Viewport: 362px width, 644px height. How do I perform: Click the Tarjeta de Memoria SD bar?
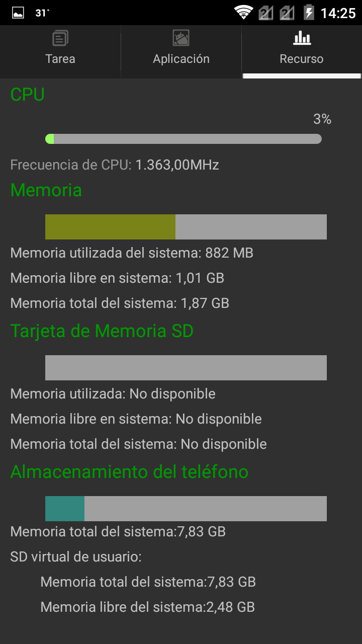186,368
